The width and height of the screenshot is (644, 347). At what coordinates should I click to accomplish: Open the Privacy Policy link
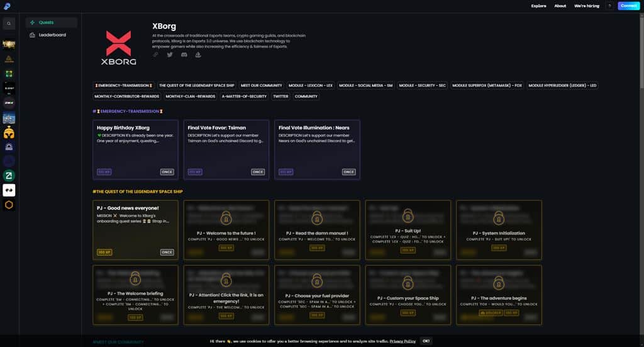pos(402,341)
